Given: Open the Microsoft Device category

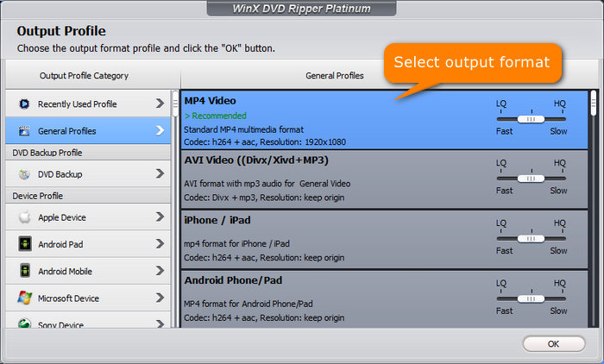Looking at the screenshot, I should click(x=88, y=298).
